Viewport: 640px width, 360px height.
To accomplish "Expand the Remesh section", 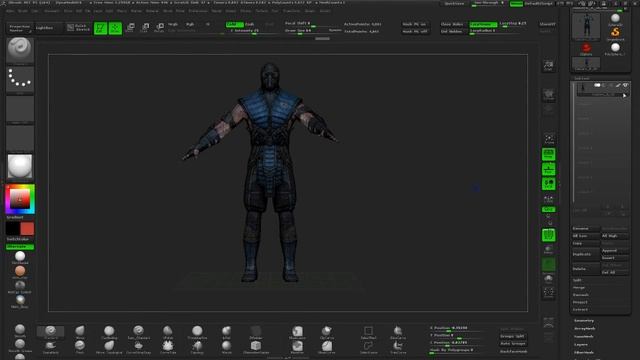I will click(x=580, y=295).
